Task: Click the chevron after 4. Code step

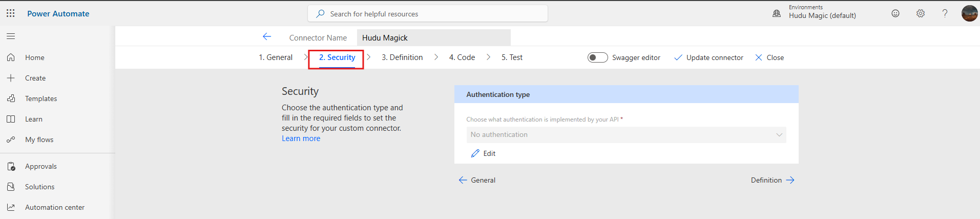Action: (x=488, y=57)
